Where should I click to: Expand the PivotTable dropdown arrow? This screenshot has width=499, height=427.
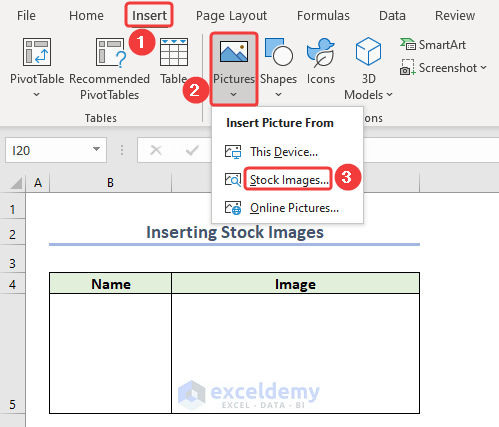pyautogui.click(x=37, y=95)
